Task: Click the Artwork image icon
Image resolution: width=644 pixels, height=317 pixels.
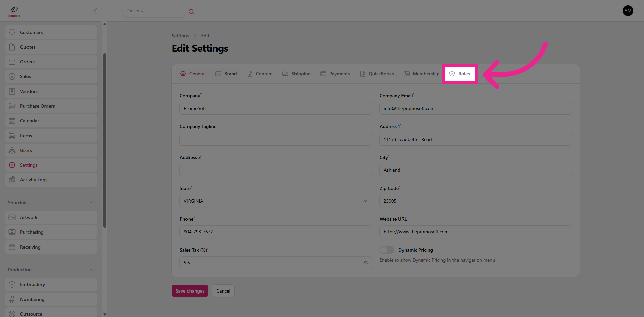Action: coord(12,217)
